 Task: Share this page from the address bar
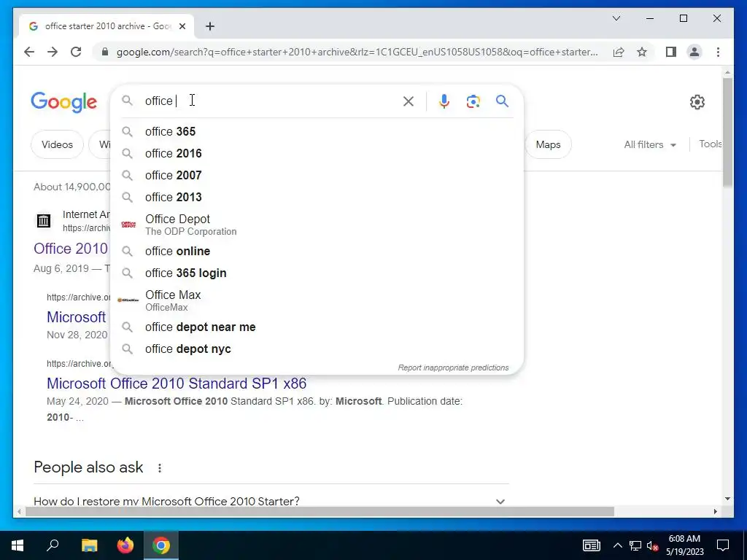pos(619,52)
